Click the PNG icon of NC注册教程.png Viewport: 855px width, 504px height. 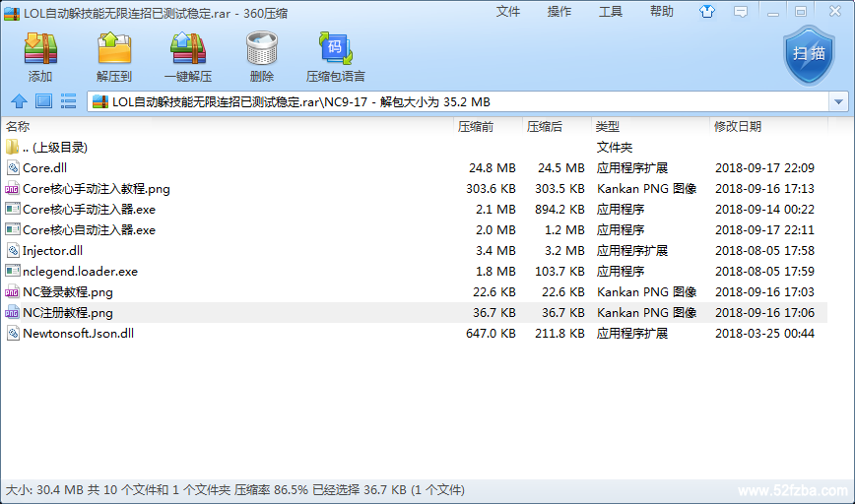[12, 313]
